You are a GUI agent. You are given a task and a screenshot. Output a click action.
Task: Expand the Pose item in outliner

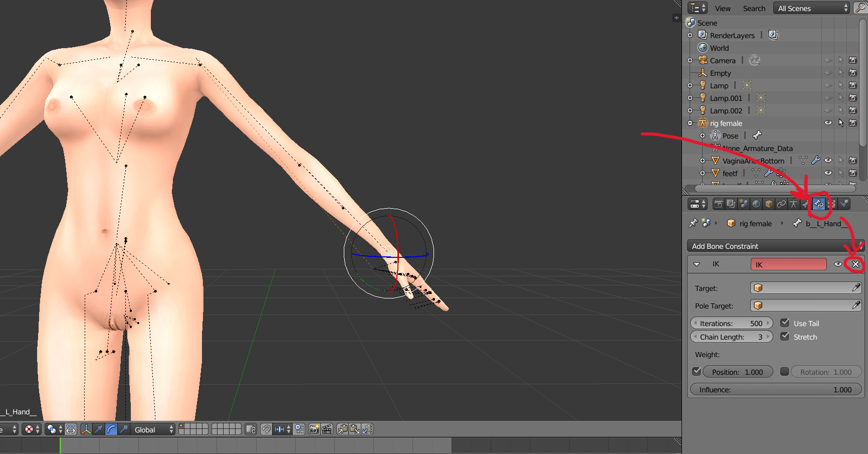(703, 135)
